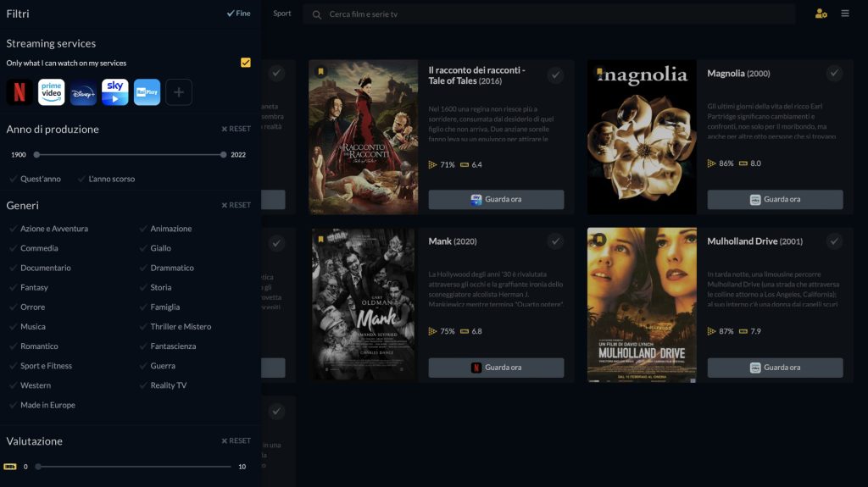Click Guarda ora for Mank

(496, 368)
